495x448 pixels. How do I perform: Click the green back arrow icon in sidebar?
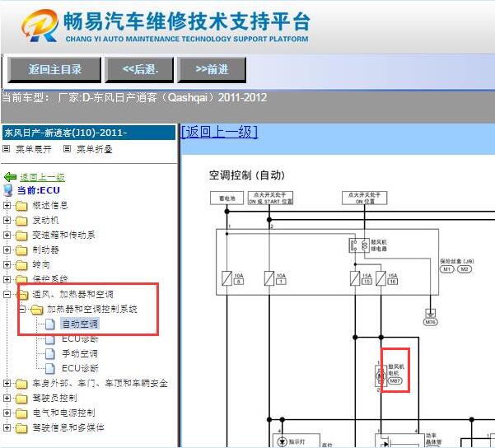pyautogui.click(x=11, y=177)
